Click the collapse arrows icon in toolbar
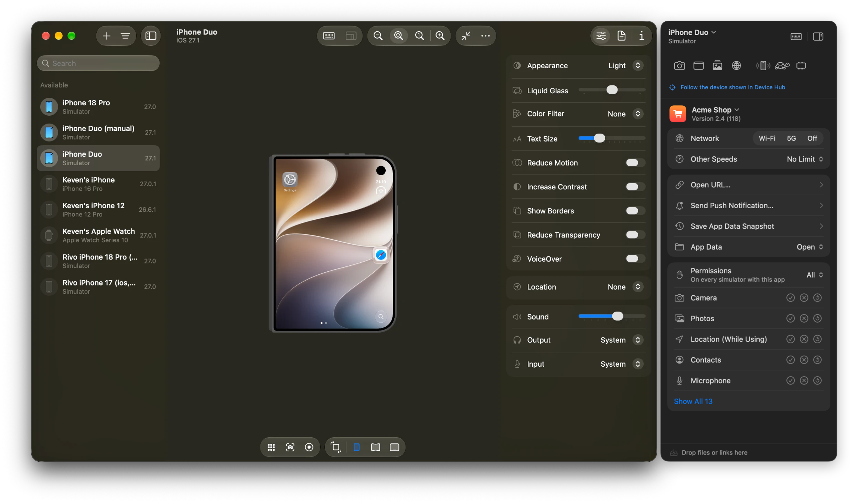Viewport: 868px width, 503px height. point(466,36)
